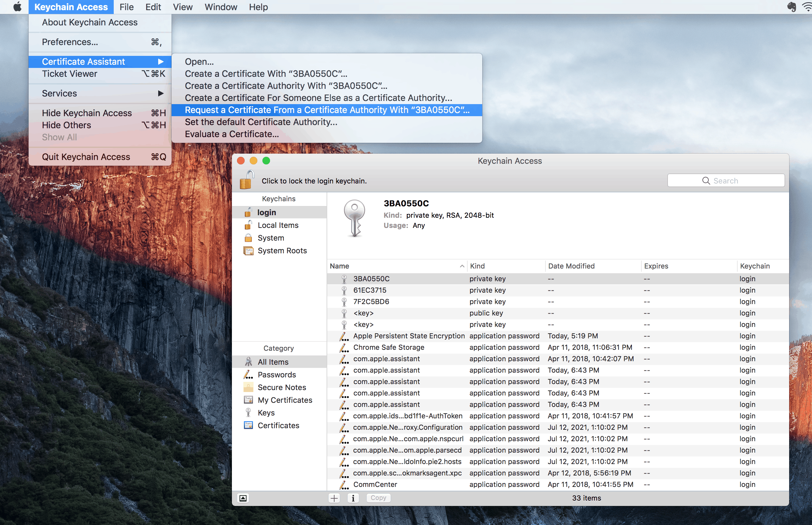
Task: Sort by Expires column header
Action: click(x=689, y=266)
